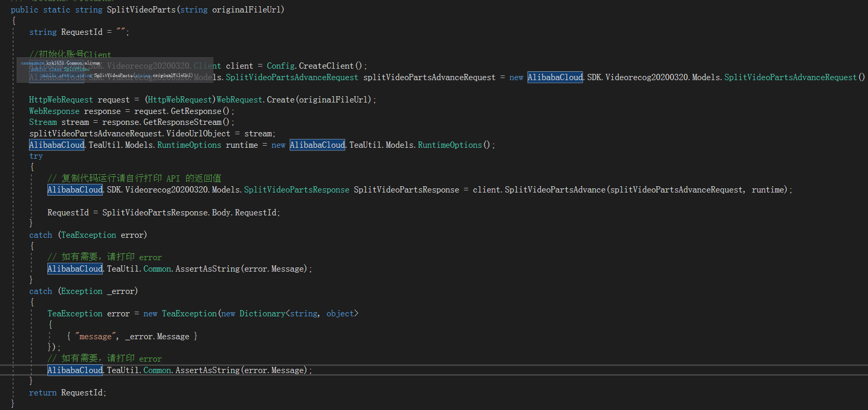Image resolution: width=868 pixels, height=410 pixels.
Task: Click the splitVideoPartsAdvanceRequest variable in its declaration
Action: coord(429,78)
